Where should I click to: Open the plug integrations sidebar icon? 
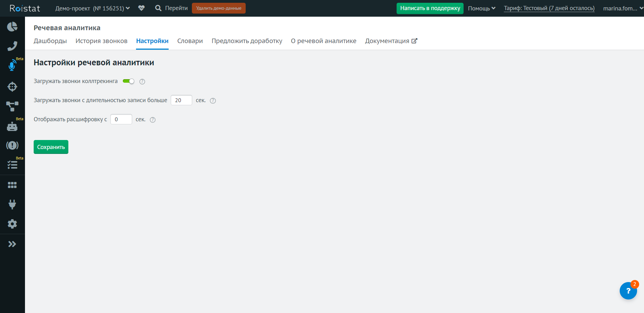(x=12, y=204)
